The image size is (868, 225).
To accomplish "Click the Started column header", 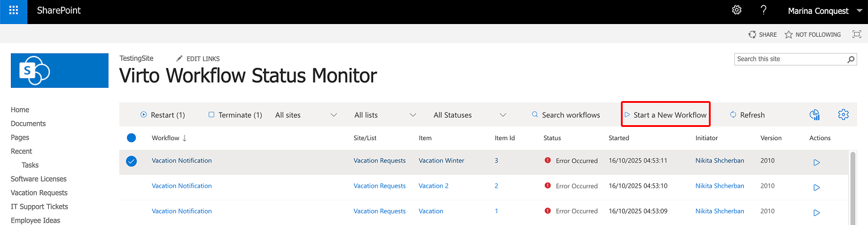I will click(619, 138).
